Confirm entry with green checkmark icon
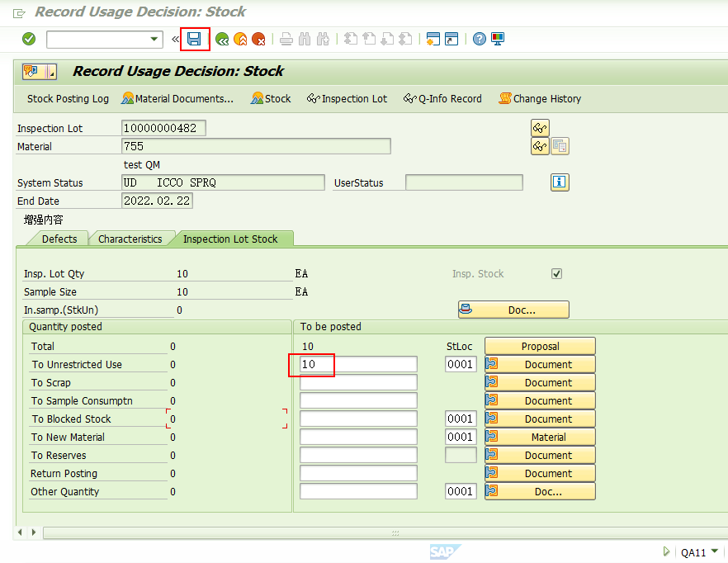 click(x=27, y=39)
